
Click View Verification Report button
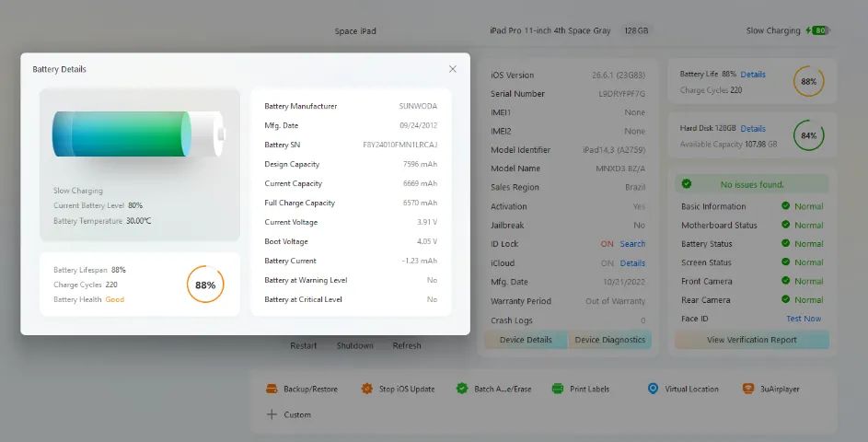click(x=752, y=340)
